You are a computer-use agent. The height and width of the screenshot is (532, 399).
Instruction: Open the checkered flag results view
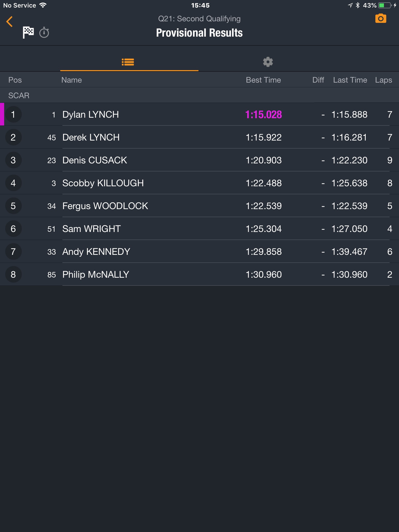[x=28, y=32]
